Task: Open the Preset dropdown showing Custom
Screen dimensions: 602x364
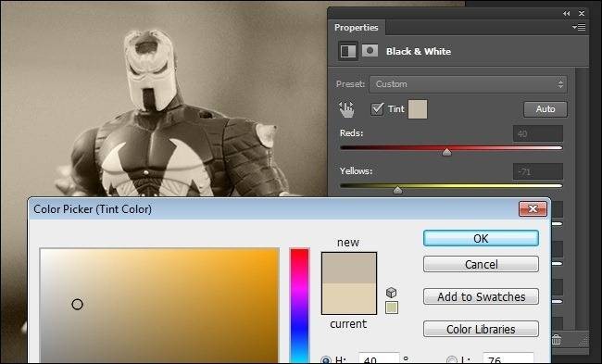Action: coord(468,84)
